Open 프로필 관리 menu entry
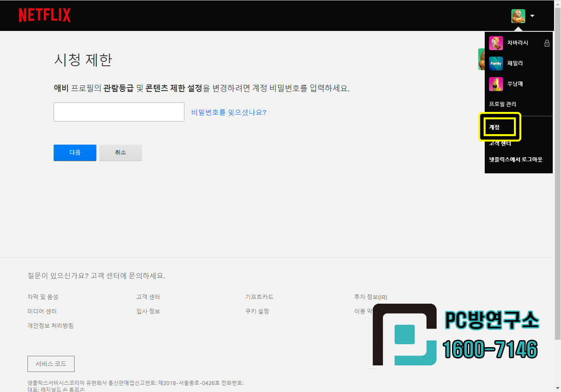 click(x=503, y=105)
